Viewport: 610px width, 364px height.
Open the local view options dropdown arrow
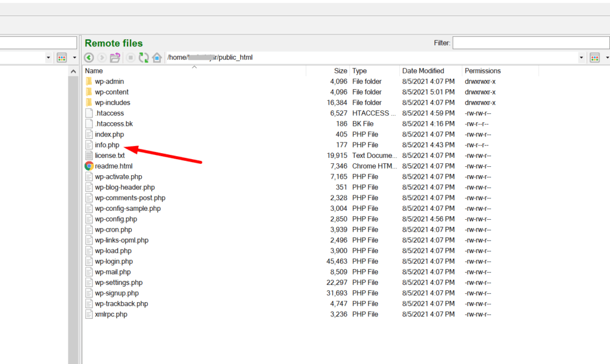[74, 58]
